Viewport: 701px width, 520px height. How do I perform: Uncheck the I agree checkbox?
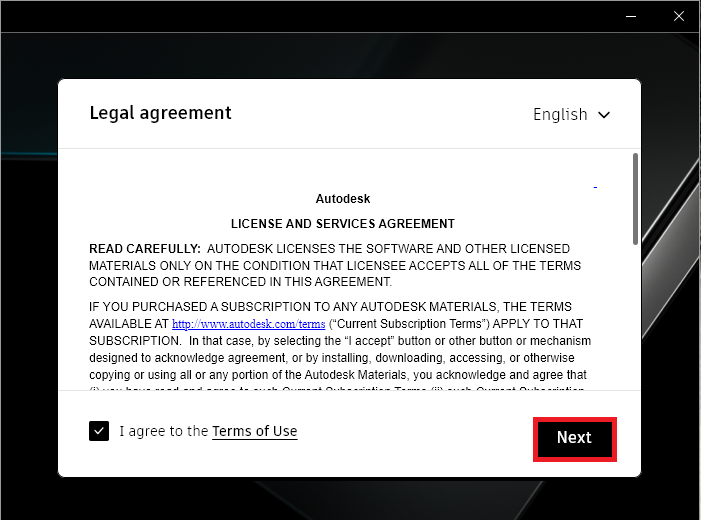tap(99, 431)
